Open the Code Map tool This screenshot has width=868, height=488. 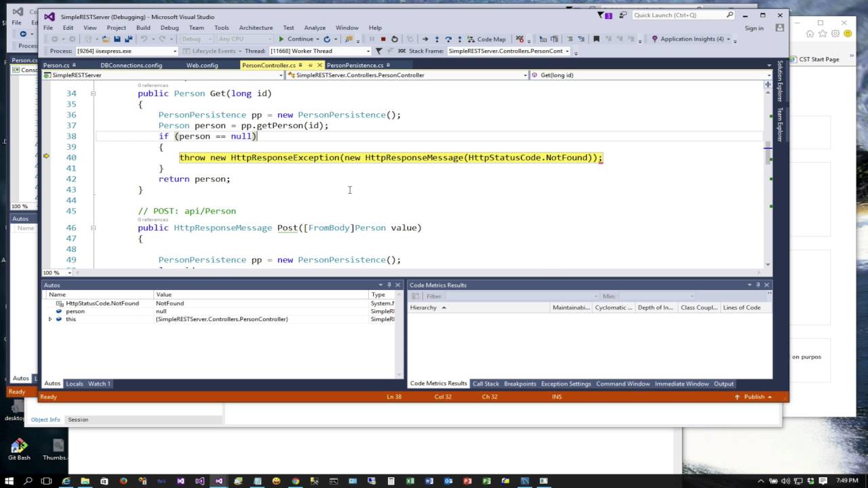[488, 39]
